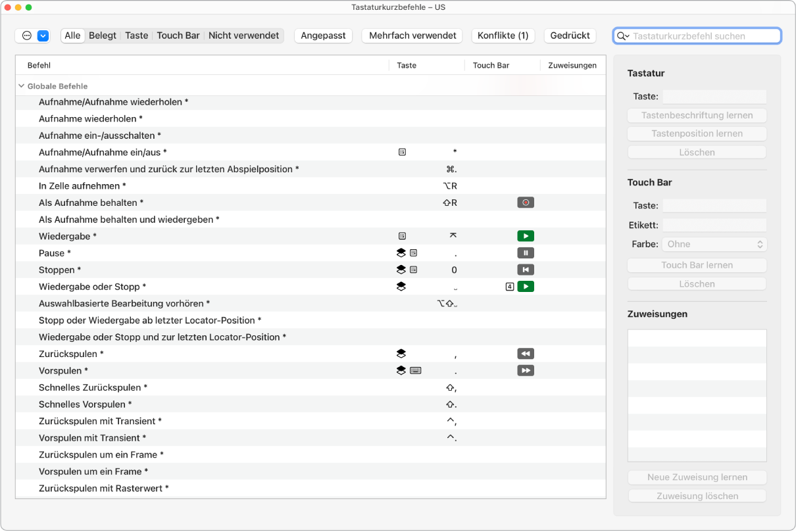Click the pause Touch Bar icon
796x532 pixels.
[526, 253]
